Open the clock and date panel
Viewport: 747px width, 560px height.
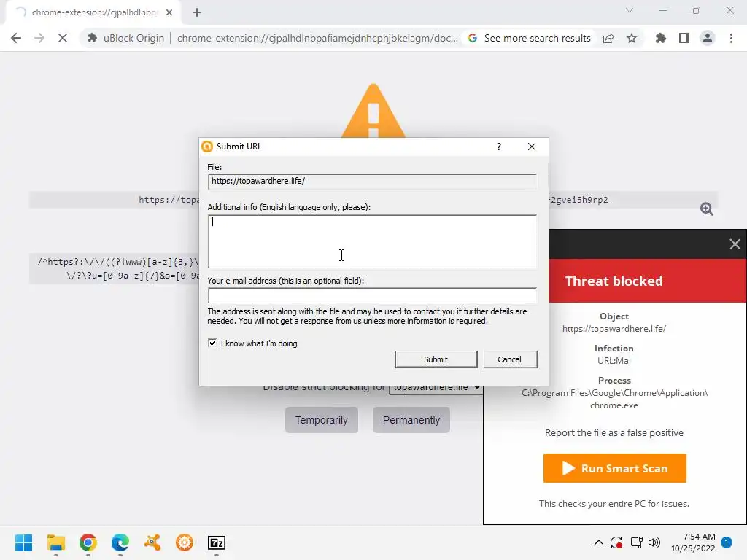coord(693,542)
